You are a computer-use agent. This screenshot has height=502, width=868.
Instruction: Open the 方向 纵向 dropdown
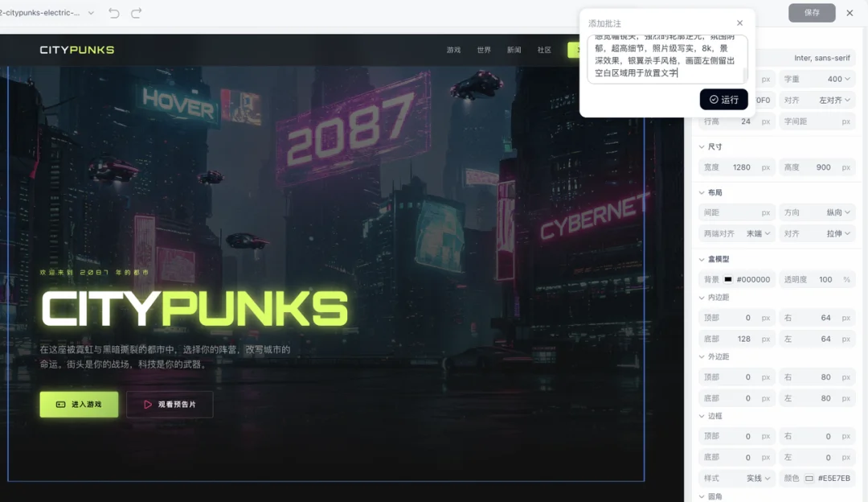coord(817,212)
